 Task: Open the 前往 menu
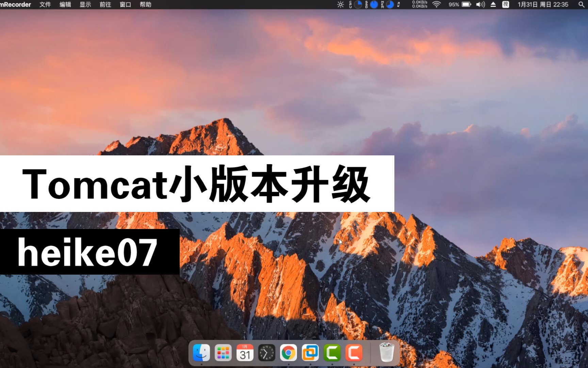point(105,4)
